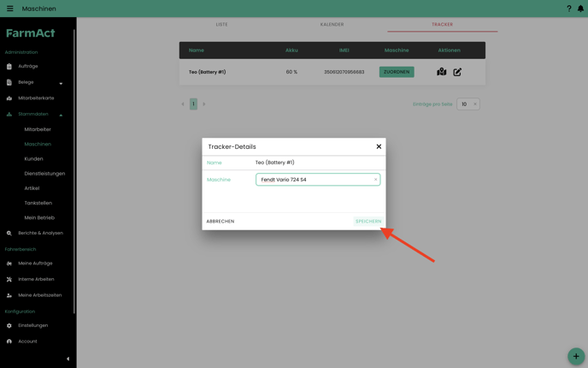The width and height of the screenshot is (588, 368).
Task: Click the Name value in the dialog
Action: (275, 163)
